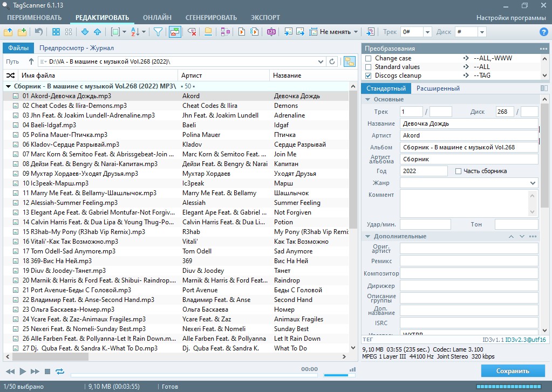This screenshot has width=552, height=392.
Task: Click the sort A-Z toolbar icon
Action: coord(135,32)
